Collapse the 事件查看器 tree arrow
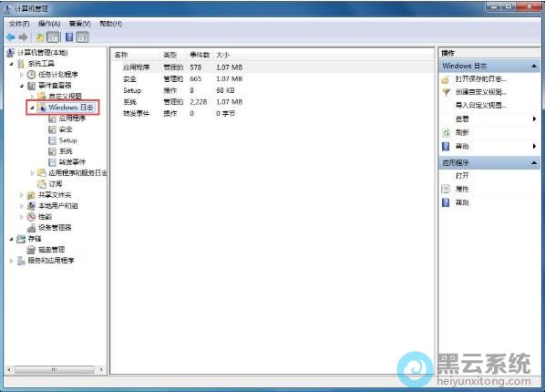This screenshot has height=392, width=545. coord(22,85)
